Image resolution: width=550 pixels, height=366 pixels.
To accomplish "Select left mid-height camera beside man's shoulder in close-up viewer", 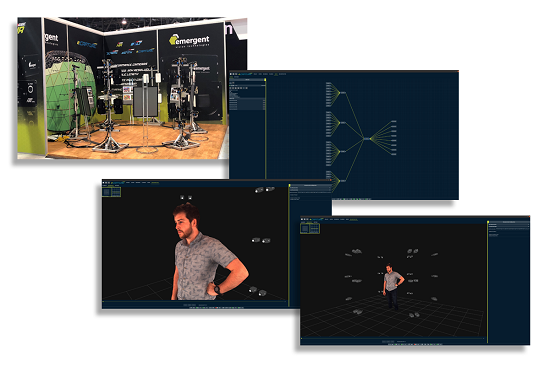I will pyautogui.click(x=256, y=240).
